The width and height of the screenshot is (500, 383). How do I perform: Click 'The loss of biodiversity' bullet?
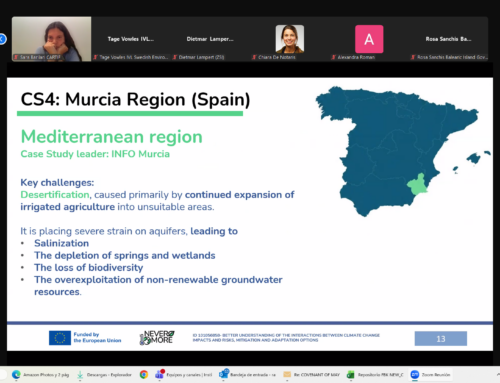89,268
